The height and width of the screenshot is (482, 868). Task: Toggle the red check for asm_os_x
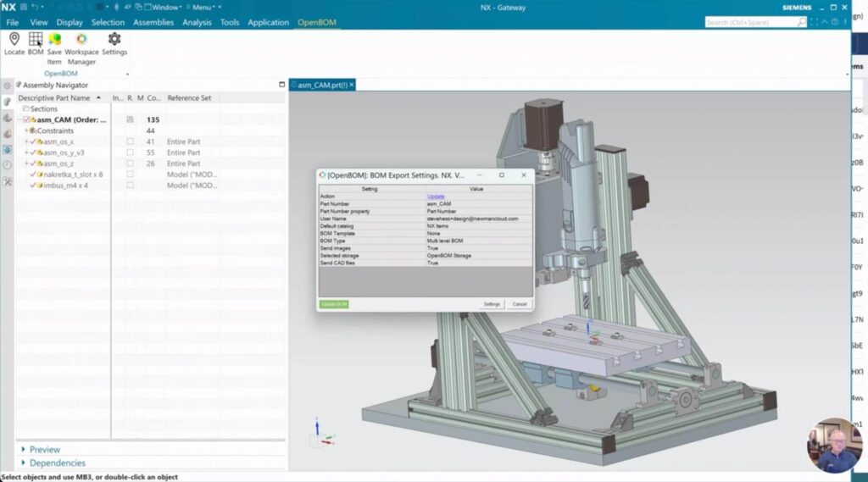33,141
